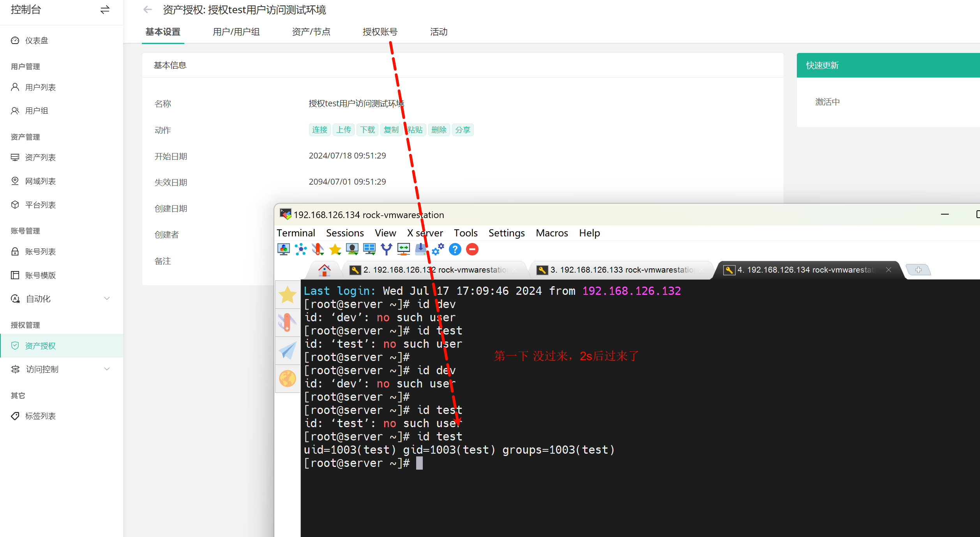This screenshot has width=980, height=537.
Task: Switch to the 授权账号 tab
Action: pyautogui.click(x=380, y=32)
